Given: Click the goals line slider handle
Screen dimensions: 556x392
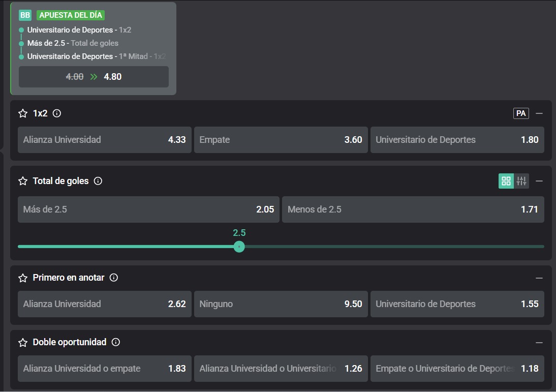Looking at the screenshot, I should tap(239, 247).
